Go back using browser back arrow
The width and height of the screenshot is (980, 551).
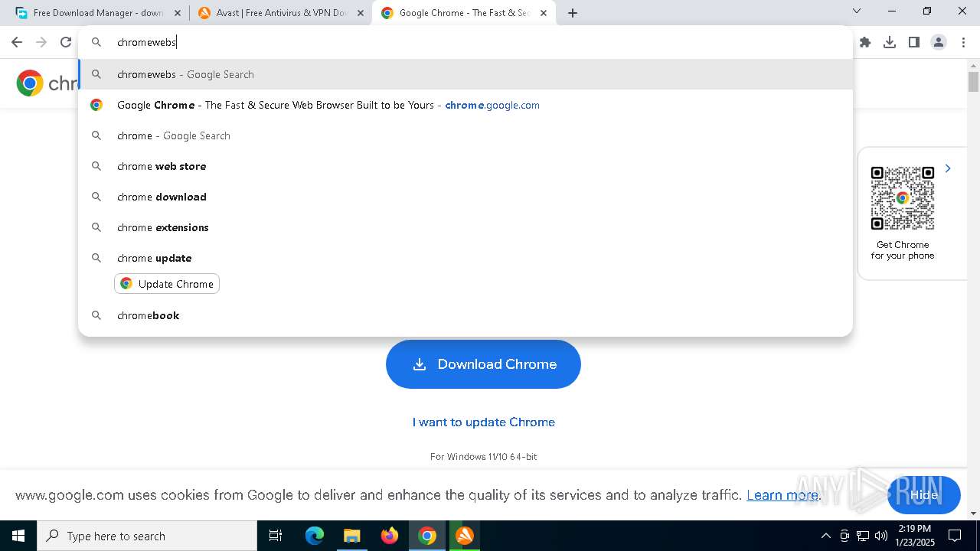coord(17,43)
